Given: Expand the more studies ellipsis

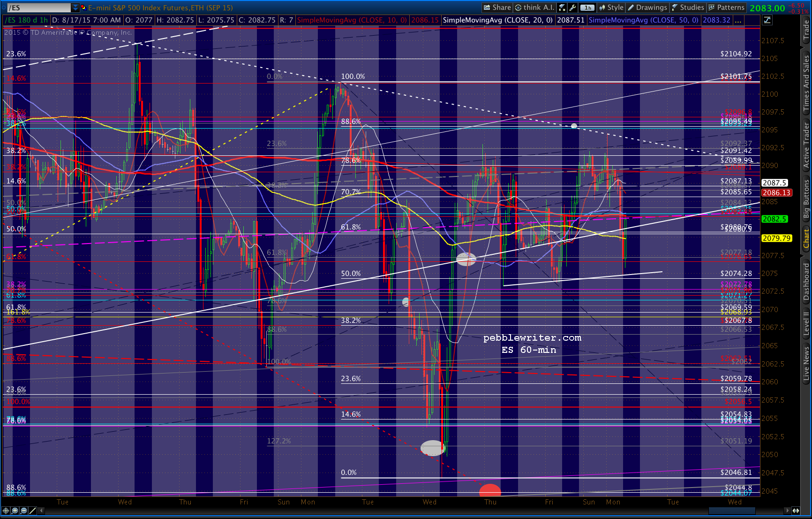Looking at the screenshot, I should (738, 20).
